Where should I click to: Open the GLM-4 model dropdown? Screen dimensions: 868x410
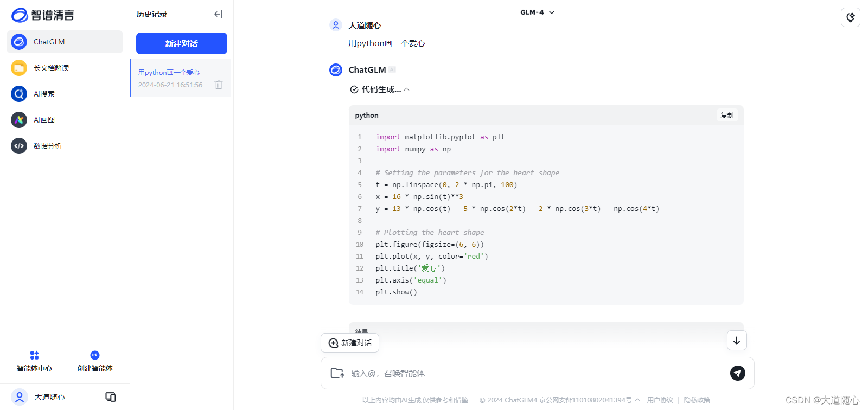point(538,12)
